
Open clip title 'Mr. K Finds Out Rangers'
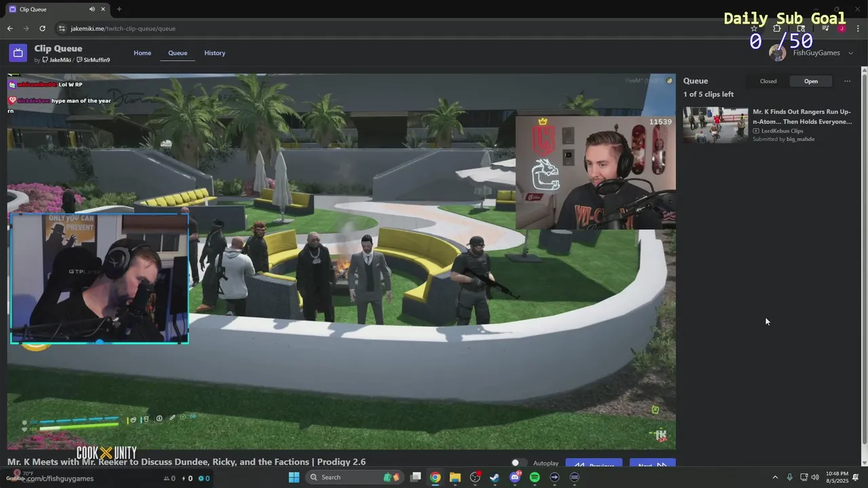coord(802,117)
